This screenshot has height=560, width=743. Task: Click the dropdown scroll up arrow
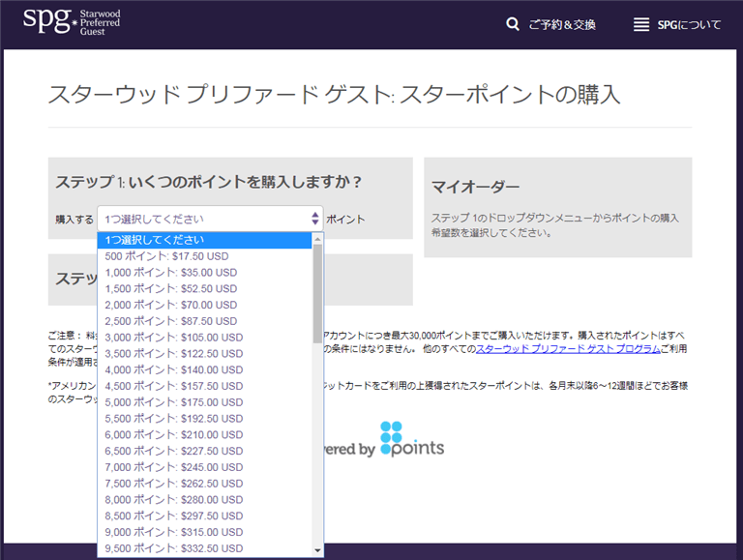point(317,238)
